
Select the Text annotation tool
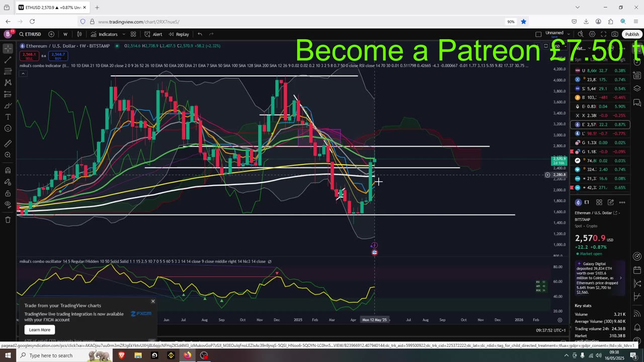coord(8,117)
